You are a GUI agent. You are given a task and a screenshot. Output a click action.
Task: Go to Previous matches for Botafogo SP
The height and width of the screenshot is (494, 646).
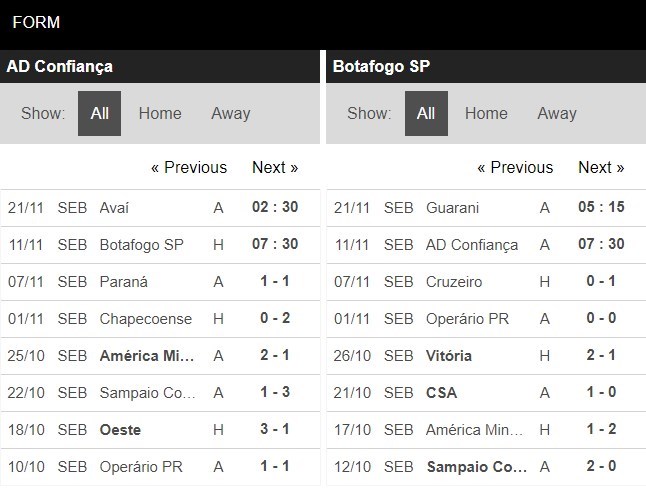(515, 167)
